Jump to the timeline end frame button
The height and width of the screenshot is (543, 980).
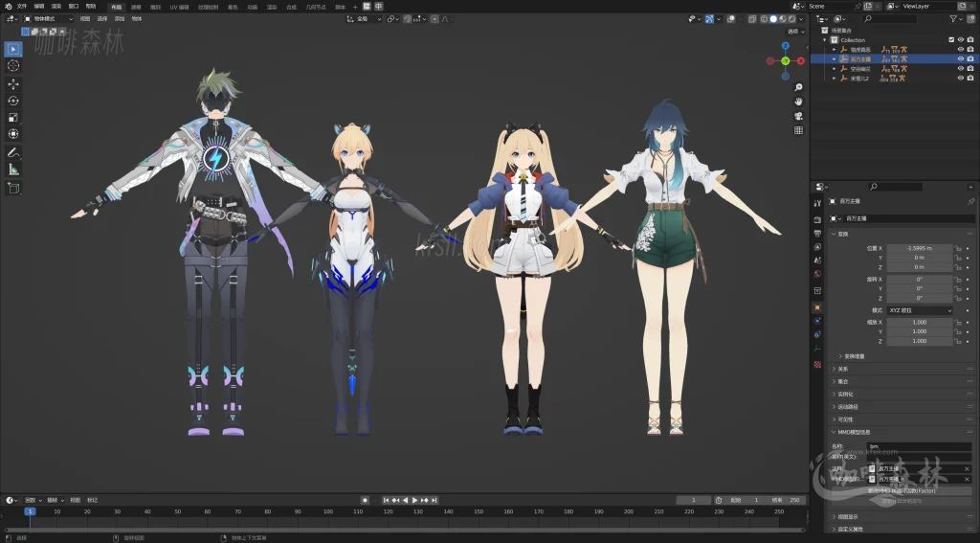pos(434,500)
